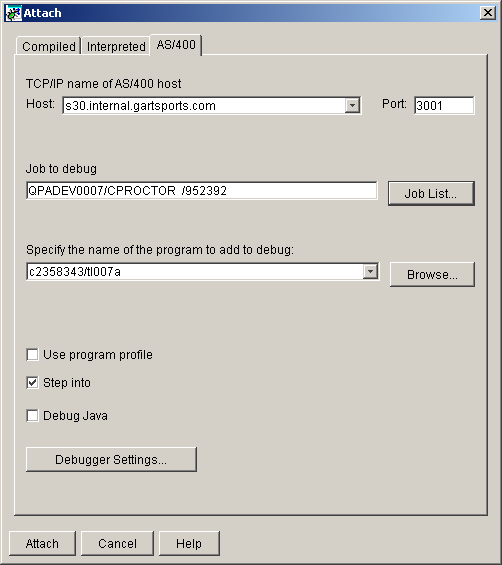Expand the program name dropdown arrow
The width and height of the screenshot is (502, 565).
coord(370,271)
